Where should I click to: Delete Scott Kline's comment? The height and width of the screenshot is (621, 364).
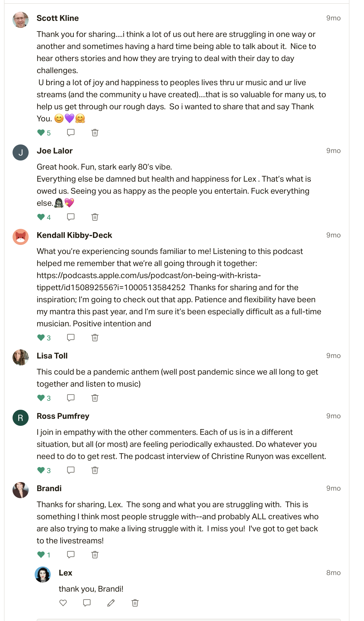click(95, 133)
